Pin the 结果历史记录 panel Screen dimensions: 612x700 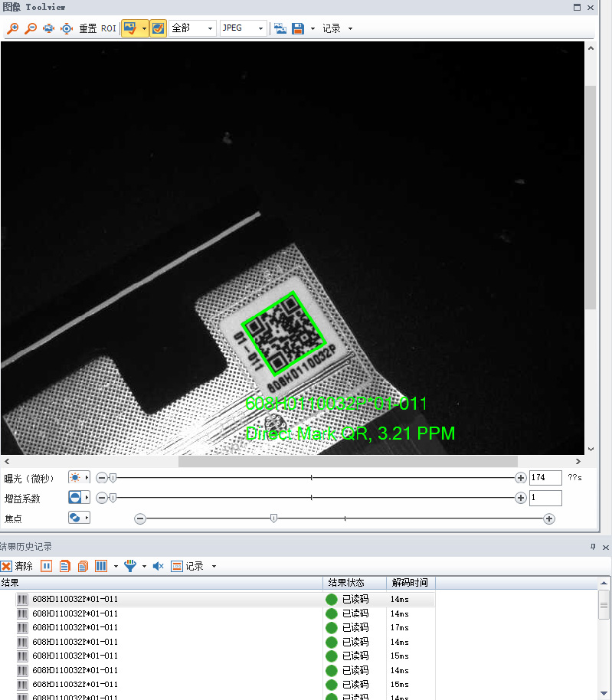pyautogui.click(x=593, y=547)
